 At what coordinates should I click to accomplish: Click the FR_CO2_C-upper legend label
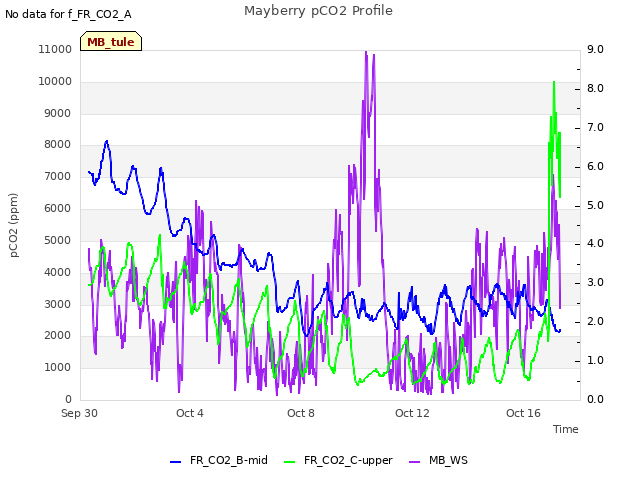click(x=348, y=460)
